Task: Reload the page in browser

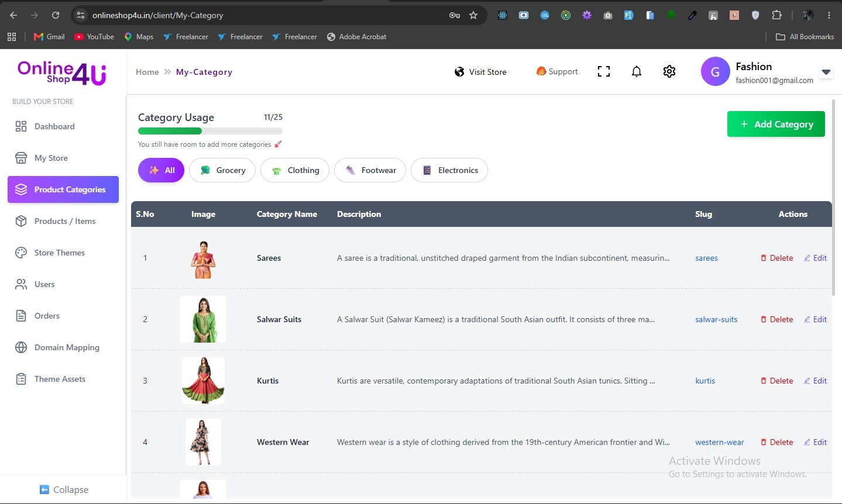Action: [56, 15]
